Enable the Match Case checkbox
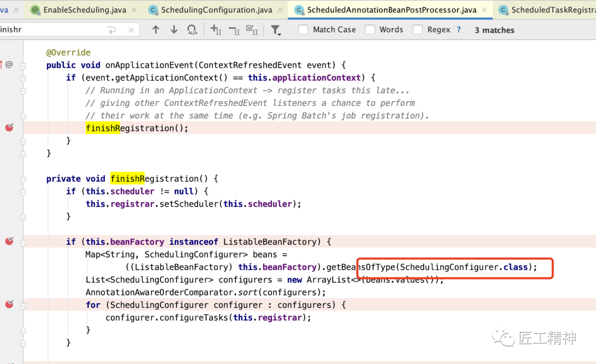596x364 pixels. click(303, 30)
